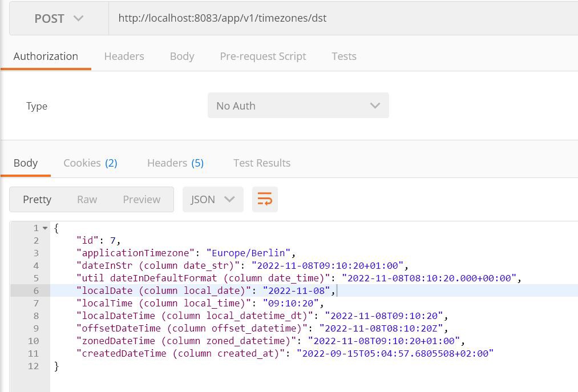Click the createdDateTime value on line 11

395,353
